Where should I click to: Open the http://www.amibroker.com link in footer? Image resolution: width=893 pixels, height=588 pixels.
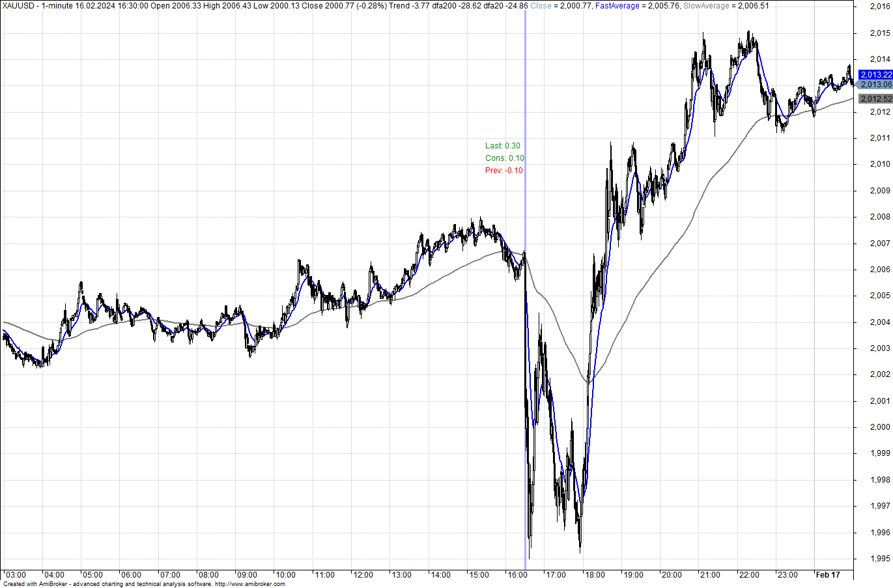coord(250,584)
